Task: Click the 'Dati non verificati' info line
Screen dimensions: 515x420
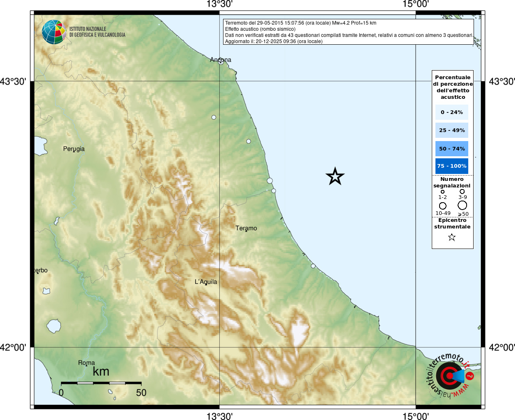Action: pyautogui.click(x=349, y=35)
